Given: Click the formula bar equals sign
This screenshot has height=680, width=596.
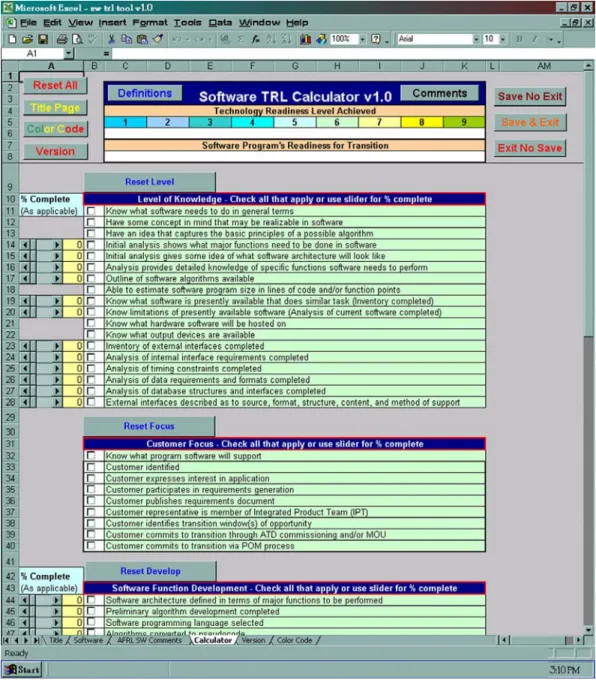Looking at the screenshot, I should (x=106, y=54).
